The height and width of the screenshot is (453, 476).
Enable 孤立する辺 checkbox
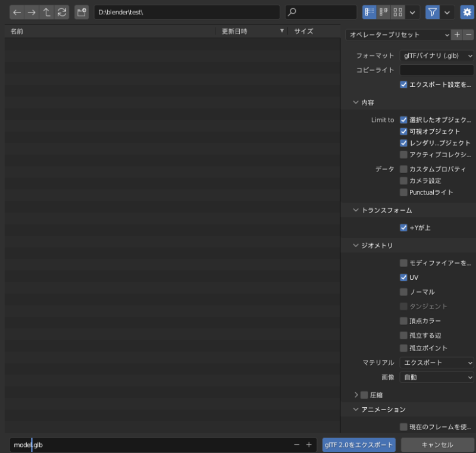(403, 336)
